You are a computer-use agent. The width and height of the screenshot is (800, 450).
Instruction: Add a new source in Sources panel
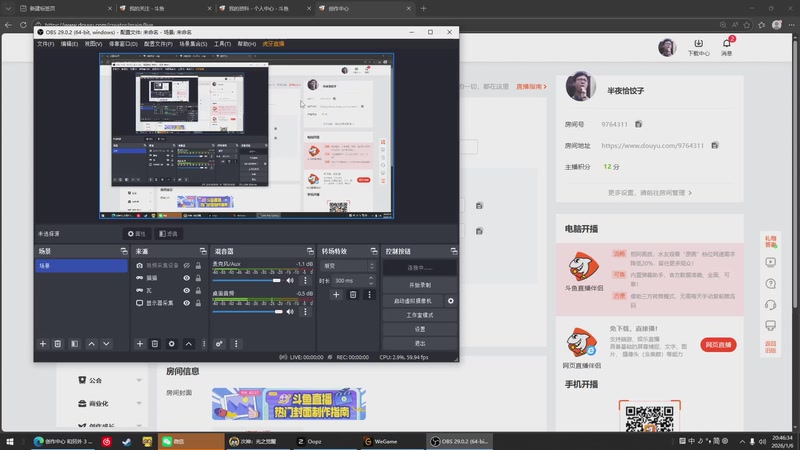pos(139,344)
